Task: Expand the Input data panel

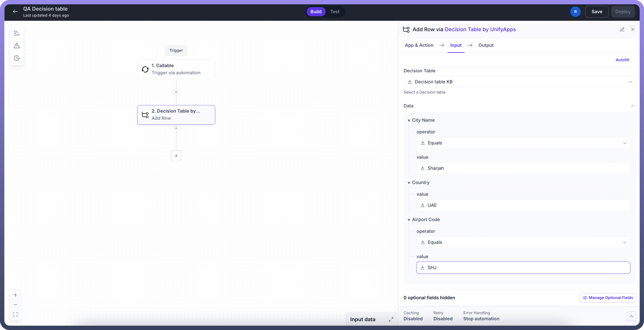Action: [391, 319]
